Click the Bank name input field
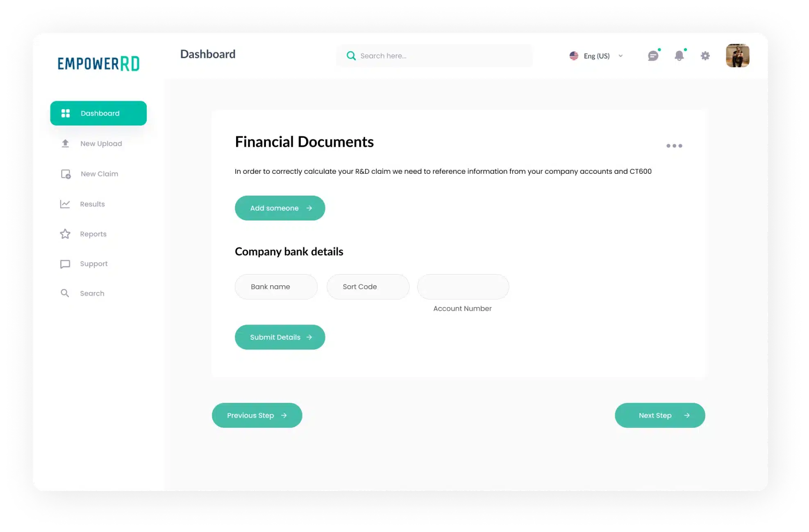Screen dimensions: 809x532 275,286
